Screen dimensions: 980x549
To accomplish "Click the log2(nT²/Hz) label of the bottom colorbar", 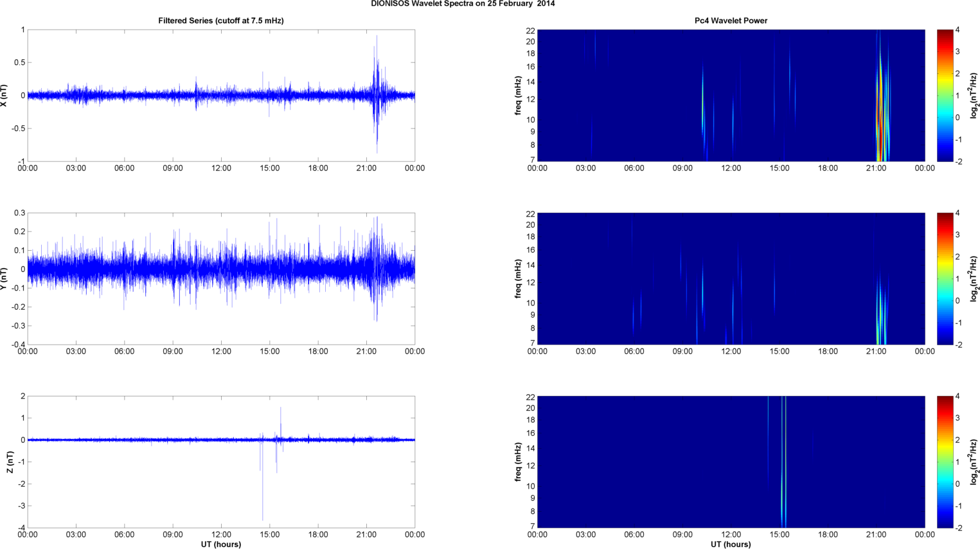I will coord(974,462).
